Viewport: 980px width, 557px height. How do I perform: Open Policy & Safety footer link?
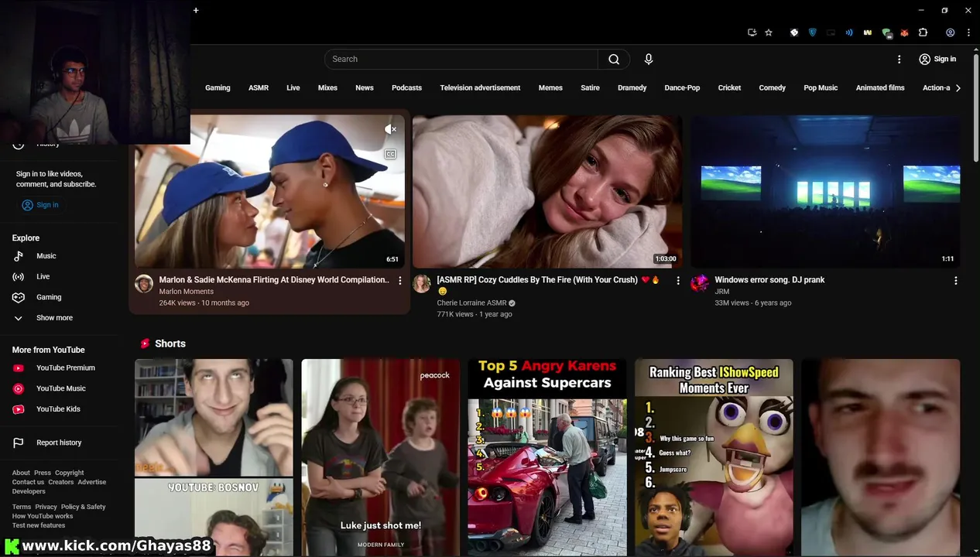tap(84, 507)
